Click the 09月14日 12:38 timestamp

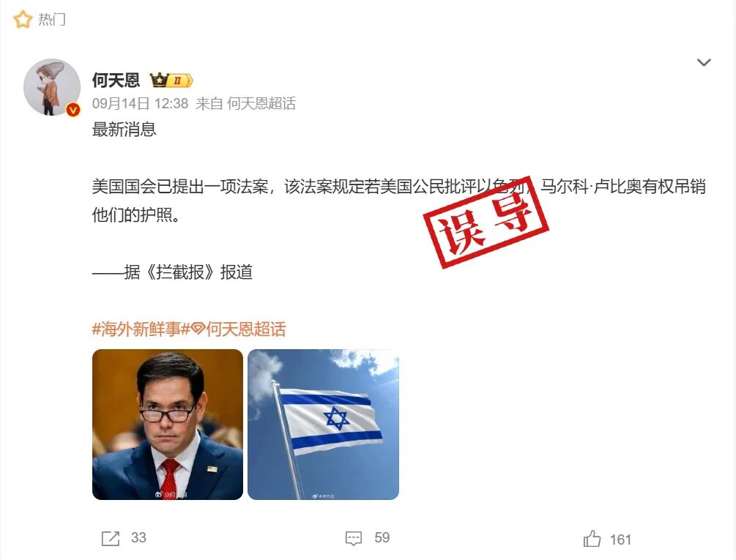point(140,103)
